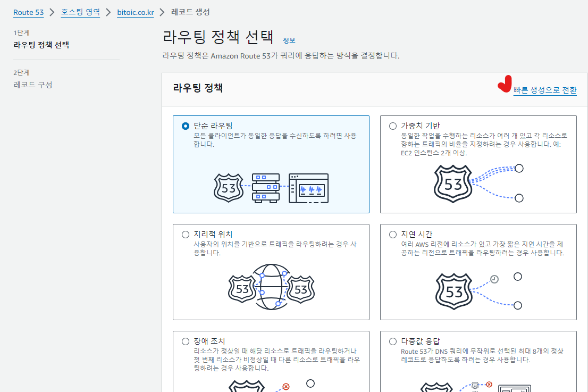This screenshot has height=392, width=588.
Task: Select the 장애 조치 radio button
Action: tap(185, 341)
